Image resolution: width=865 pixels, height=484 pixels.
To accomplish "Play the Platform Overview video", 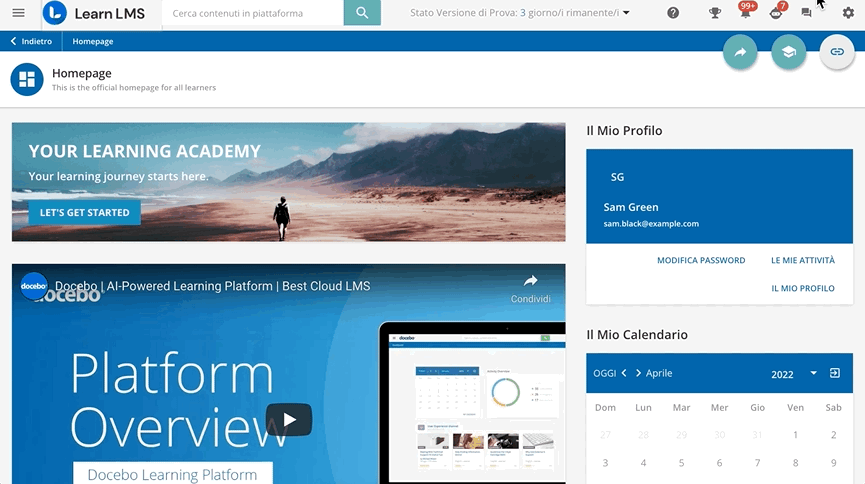I will click(289, 420).
